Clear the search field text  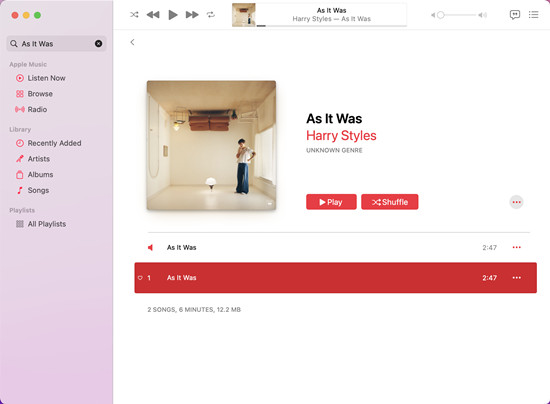point(99,43)
